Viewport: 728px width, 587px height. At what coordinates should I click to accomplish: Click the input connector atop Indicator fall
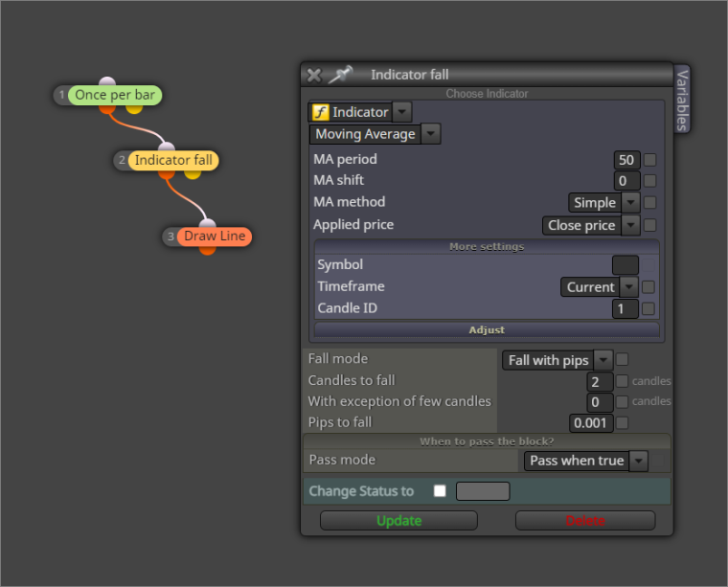tap(167, 147)
